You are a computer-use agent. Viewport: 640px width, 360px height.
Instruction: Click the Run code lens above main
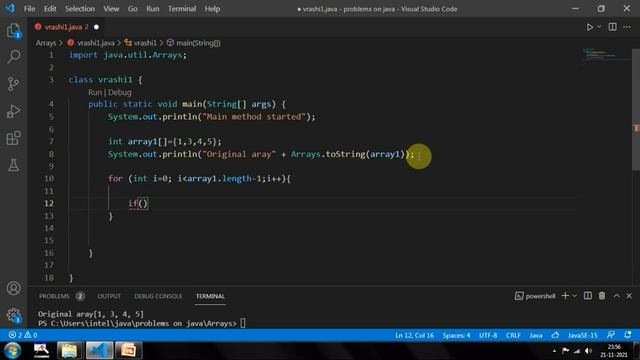pyautogui.click(x=95, y=92)
